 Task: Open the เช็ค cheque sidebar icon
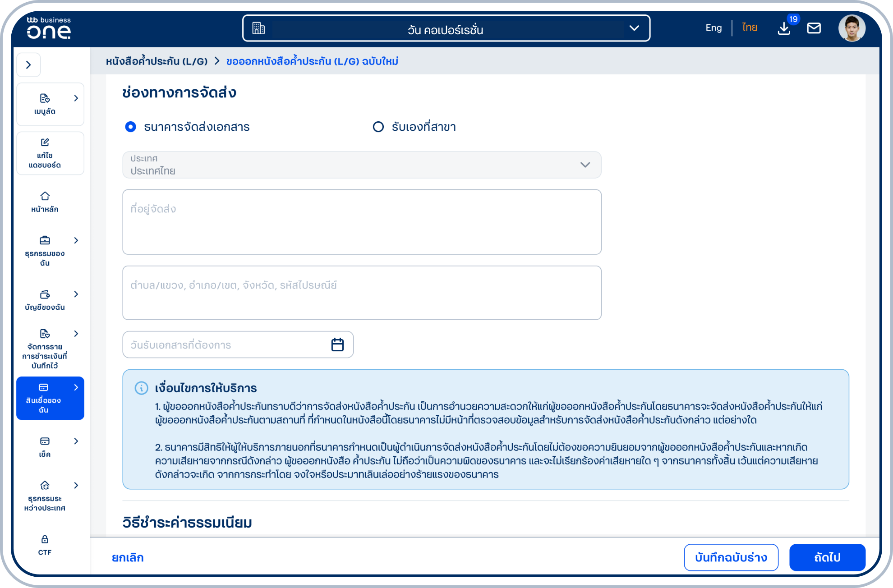[45, 441]
